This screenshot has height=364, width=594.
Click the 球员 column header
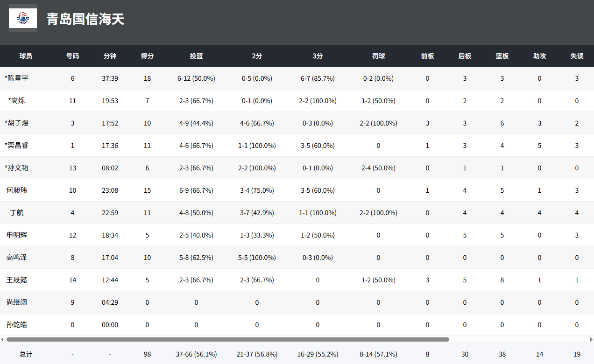point(26,56)
